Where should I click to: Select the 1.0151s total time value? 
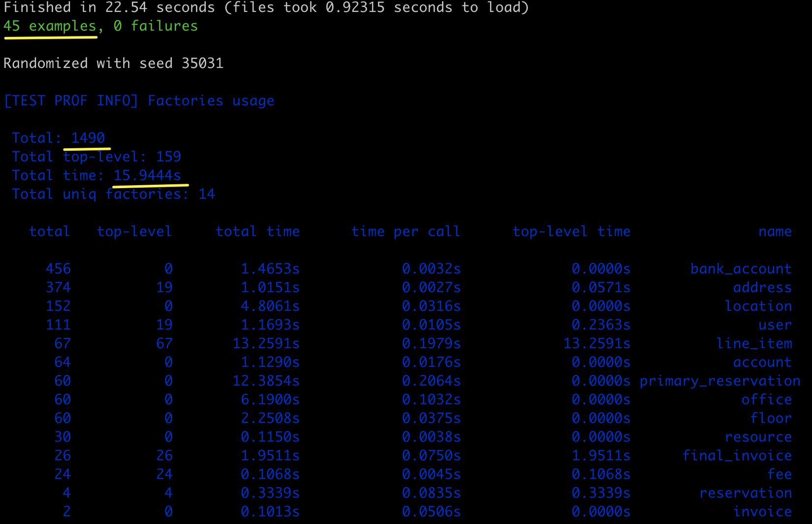pyautogui.click(x=270, y=288)
